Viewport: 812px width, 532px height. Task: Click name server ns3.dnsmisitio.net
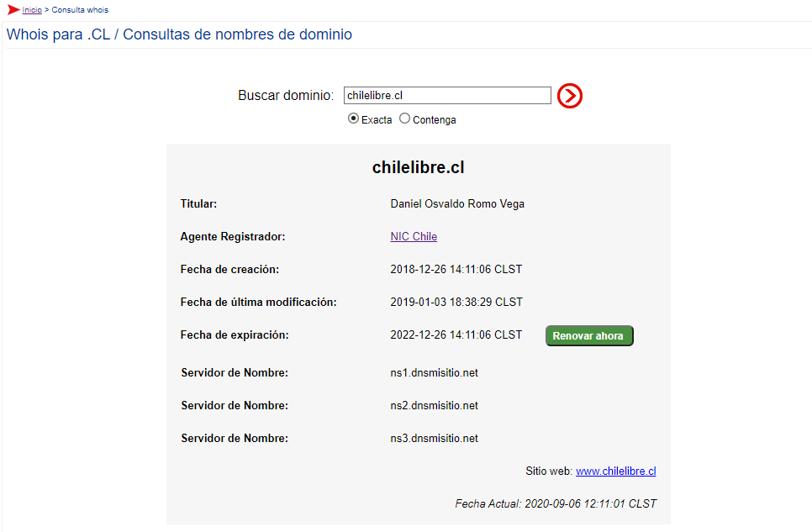click(x=434, y=438)
